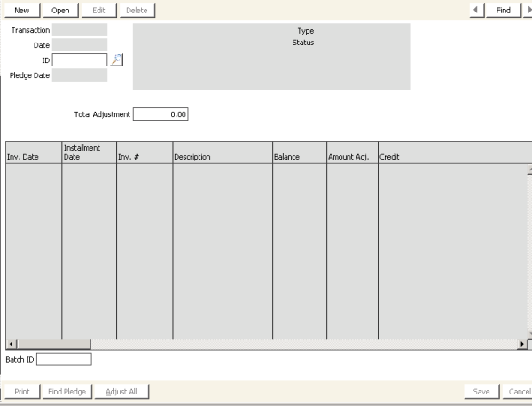Click the Balance column header
Image resolution: width=532 pixels, height=406 pixels.
pyautogui.click(x=300, y=152)
